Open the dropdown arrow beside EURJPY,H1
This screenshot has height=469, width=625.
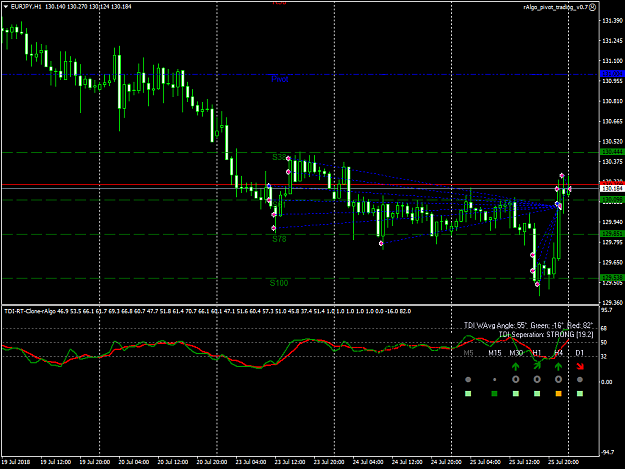[6, 7]
